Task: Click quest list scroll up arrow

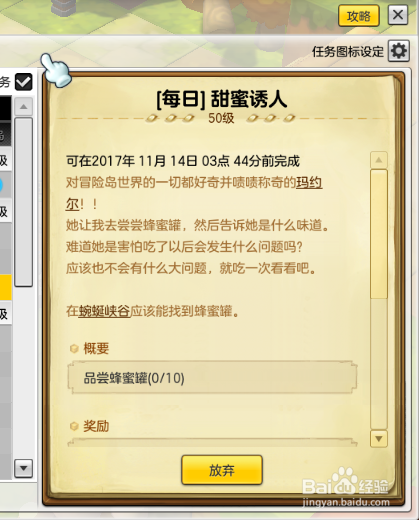Action: [x=23, y=107]
